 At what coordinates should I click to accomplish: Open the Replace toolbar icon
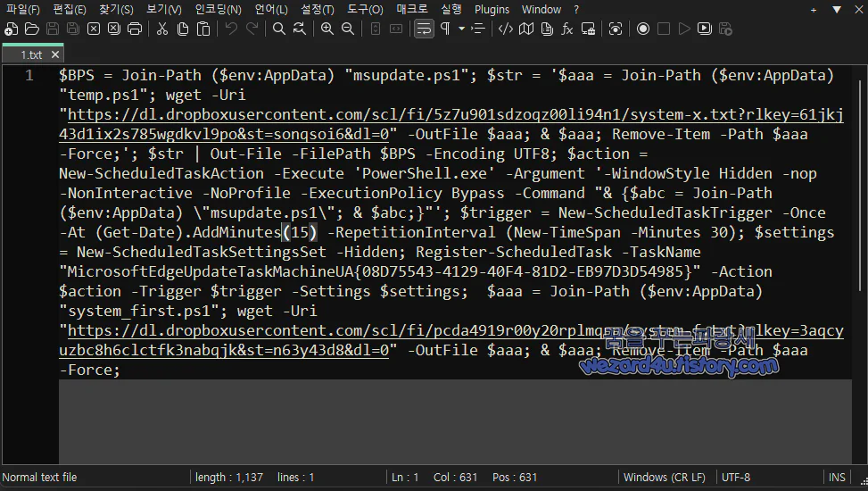300,29
